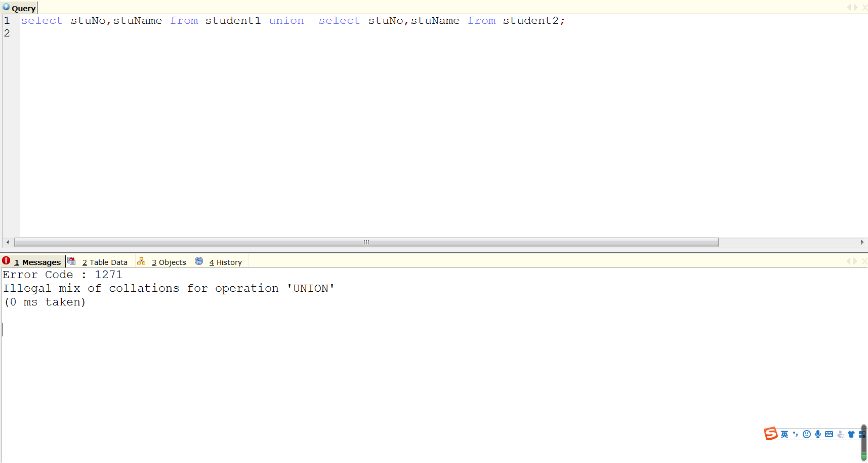Screen dimensions: 868x463
Task: Toggle the Sogou soft keyboard
Action: tap(829, 434)
